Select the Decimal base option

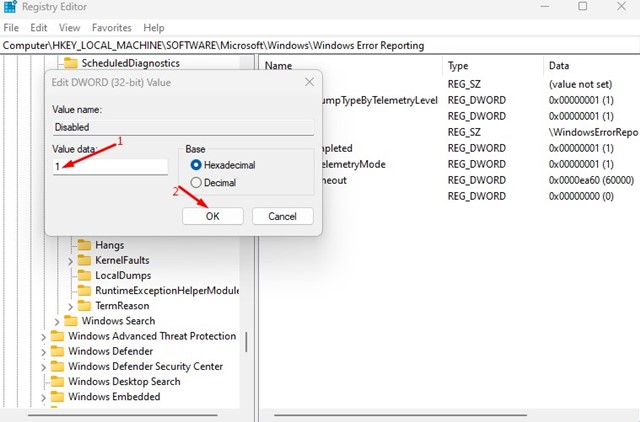pyautogui.click(x=196, y=183)
